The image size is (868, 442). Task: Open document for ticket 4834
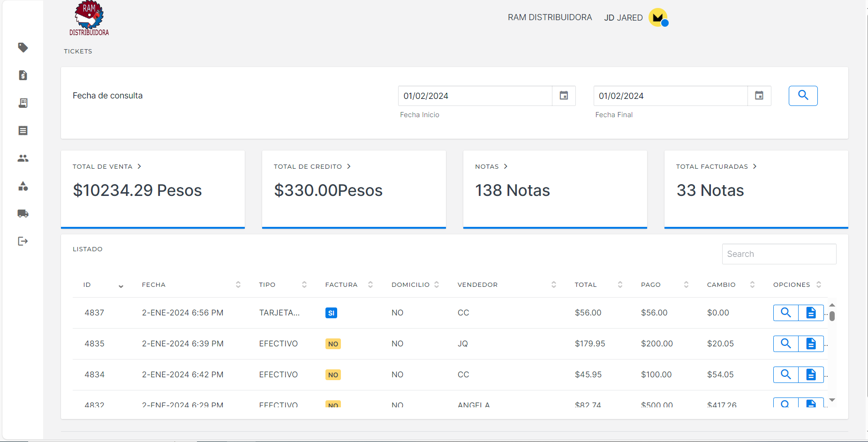pos(811,375)
